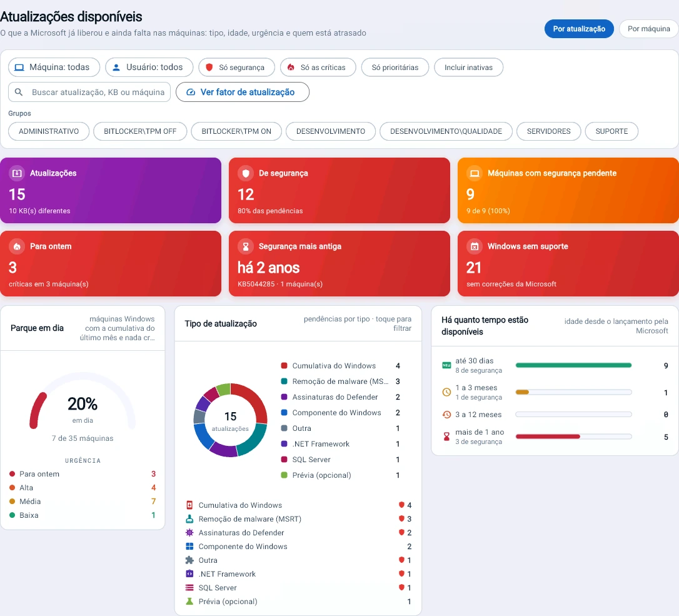The height and width of the screenshot is (616, 679).
Task: Toggle the SERVIDORES group chip
Action: pos(549,131)
